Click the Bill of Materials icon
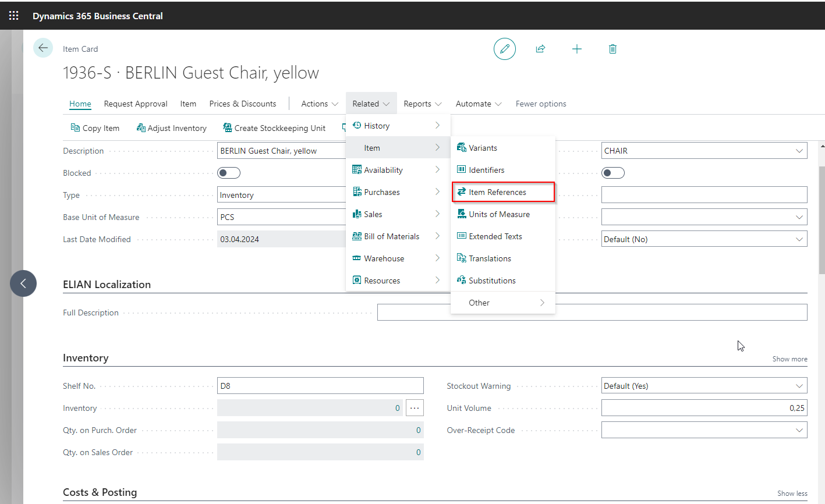The width and height of the screenshot is (825, 504). pyautogui.click(x=357, y=236)
